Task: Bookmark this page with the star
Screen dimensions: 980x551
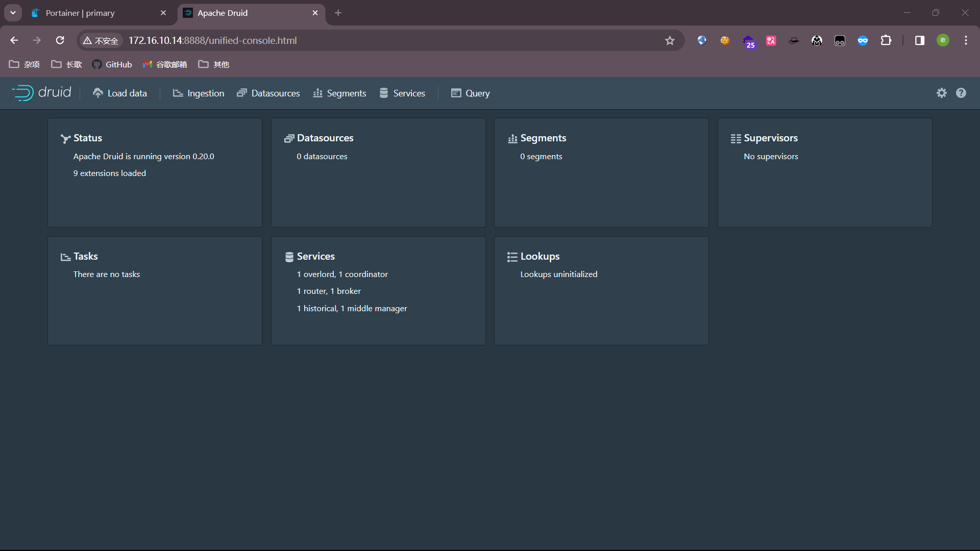Action: click(670, 40)
